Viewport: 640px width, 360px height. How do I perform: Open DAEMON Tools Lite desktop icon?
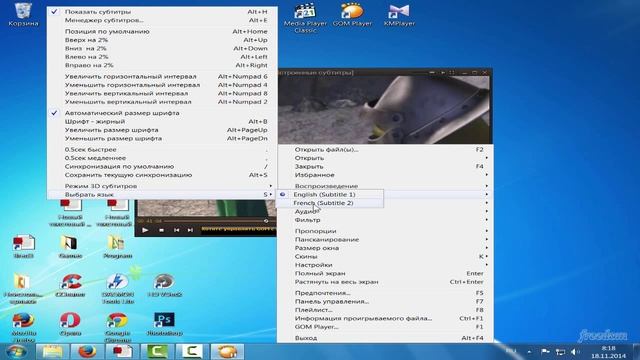[118, 289]
